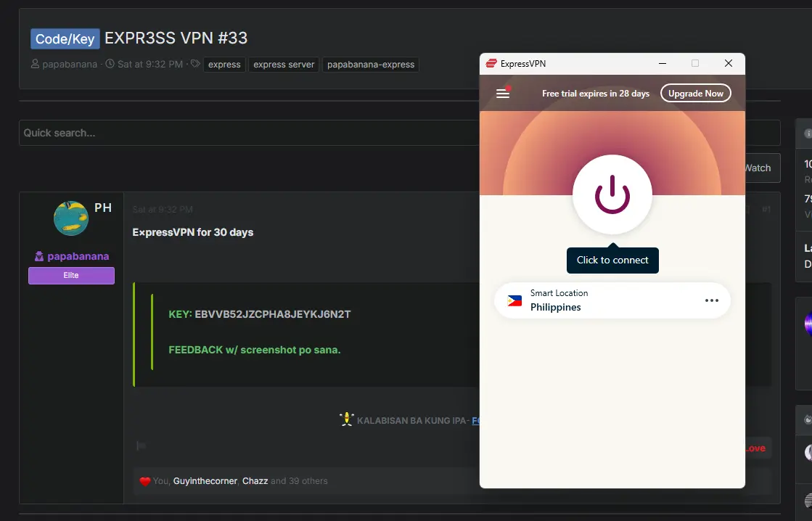This screenshot has width=812, height=521.
Task: Open location options three-dot menu
Action: (x=712, y=300)
